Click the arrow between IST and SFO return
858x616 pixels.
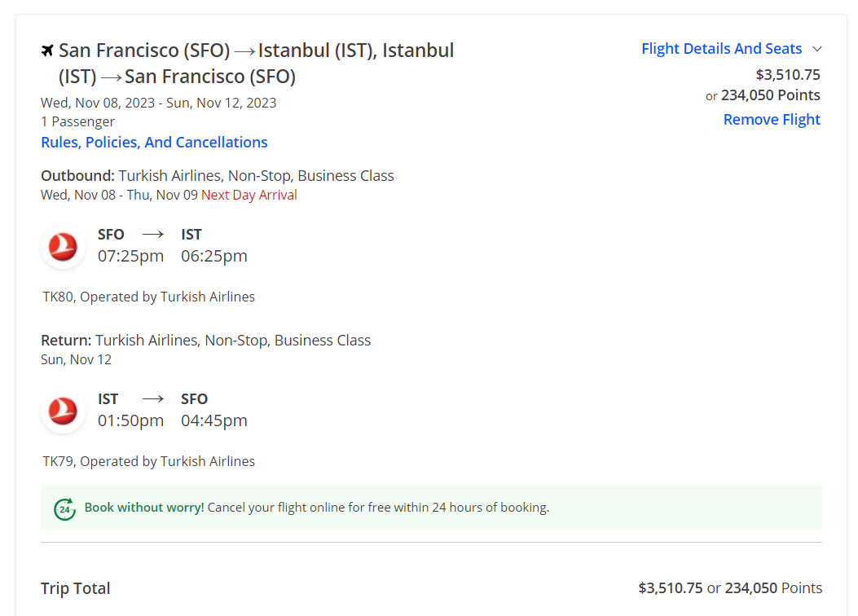(152, 398)
